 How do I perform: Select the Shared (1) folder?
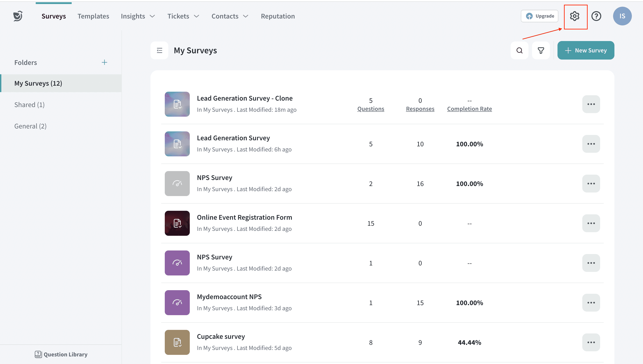pos(29,105)
